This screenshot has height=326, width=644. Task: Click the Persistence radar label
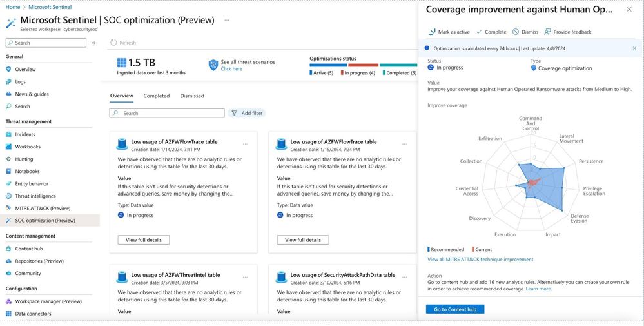(x=591, y=161)
